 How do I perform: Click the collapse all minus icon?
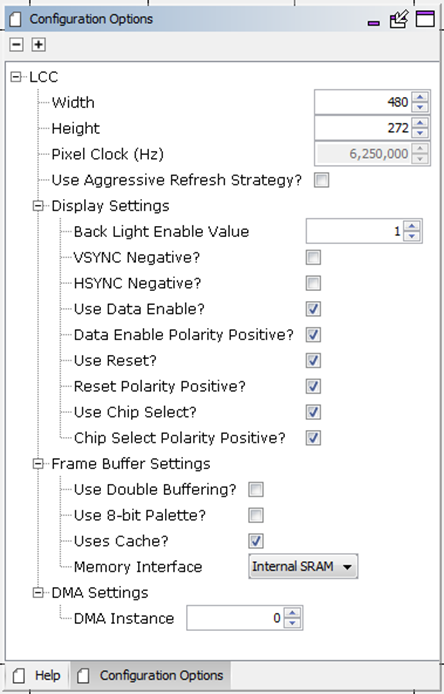16,45
